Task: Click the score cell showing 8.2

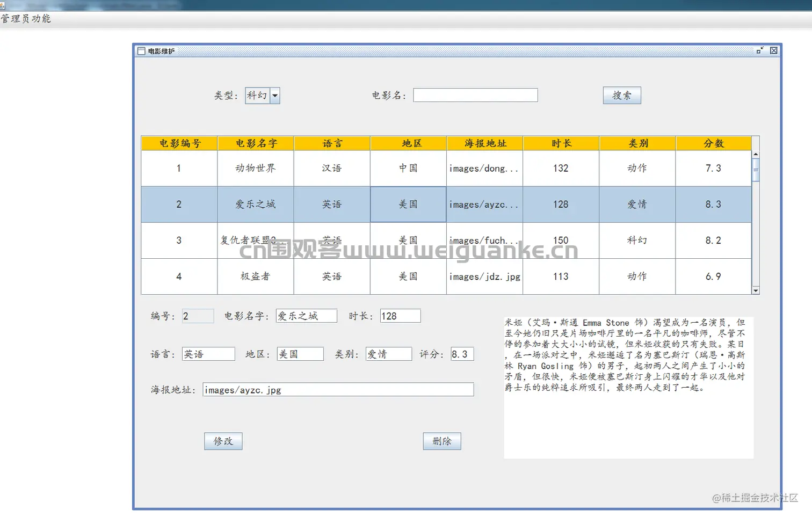Action: tap(713, 241)
